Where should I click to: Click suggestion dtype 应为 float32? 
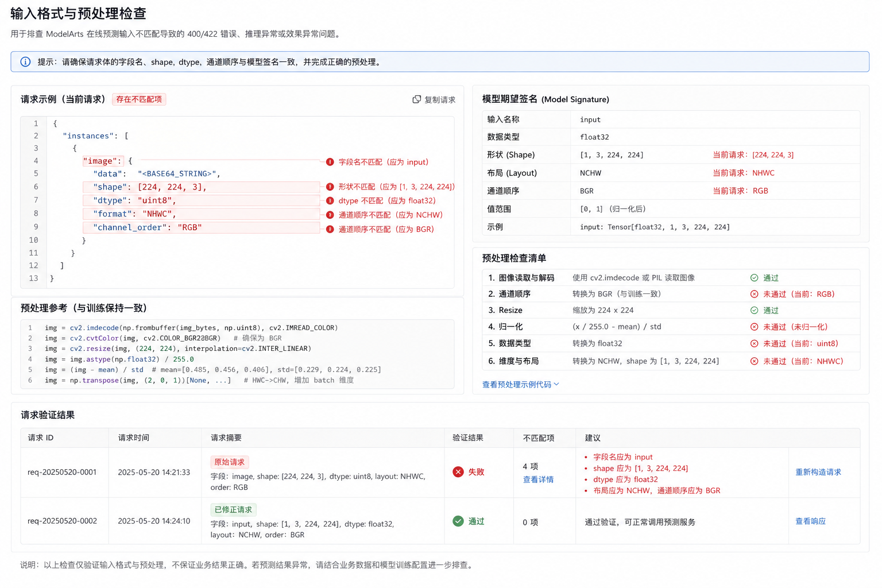tap(625, 479)
